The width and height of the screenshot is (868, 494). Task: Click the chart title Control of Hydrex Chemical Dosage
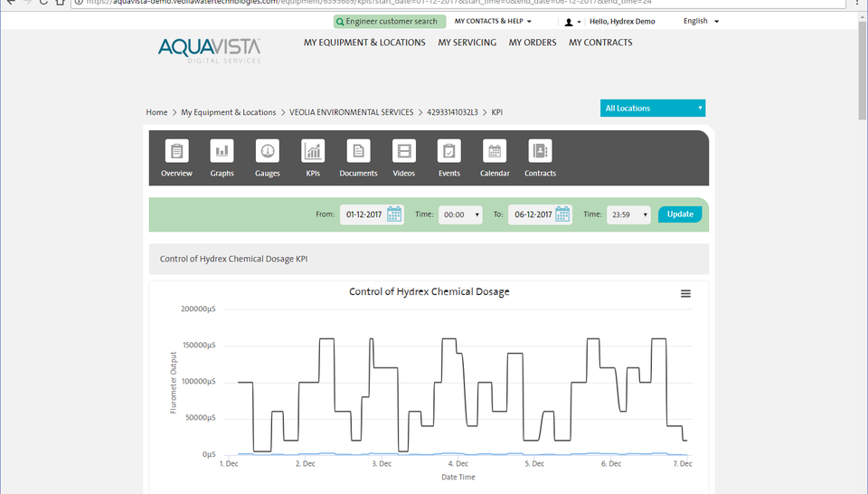tap(429, 292)
